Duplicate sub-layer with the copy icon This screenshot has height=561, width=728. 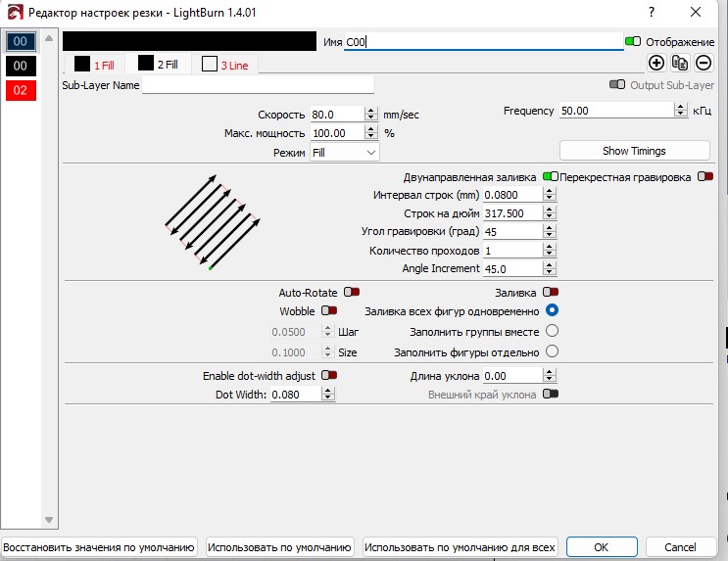[x=680, y=63]
